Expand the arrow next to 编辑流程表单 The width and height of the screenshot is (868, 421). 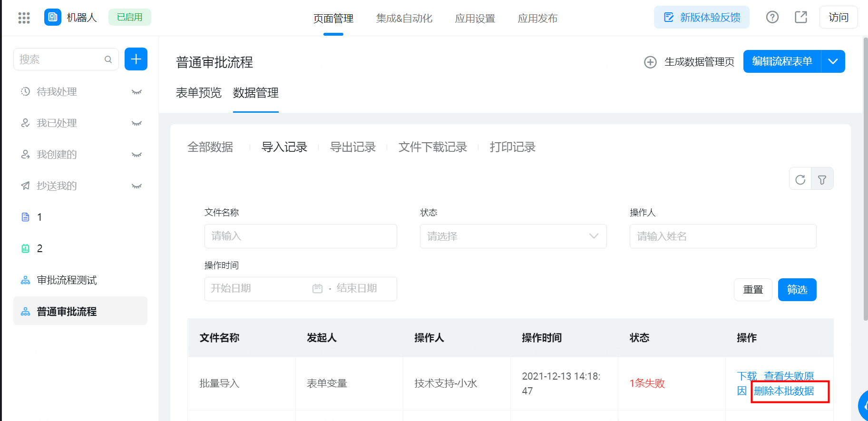(833, 61)
